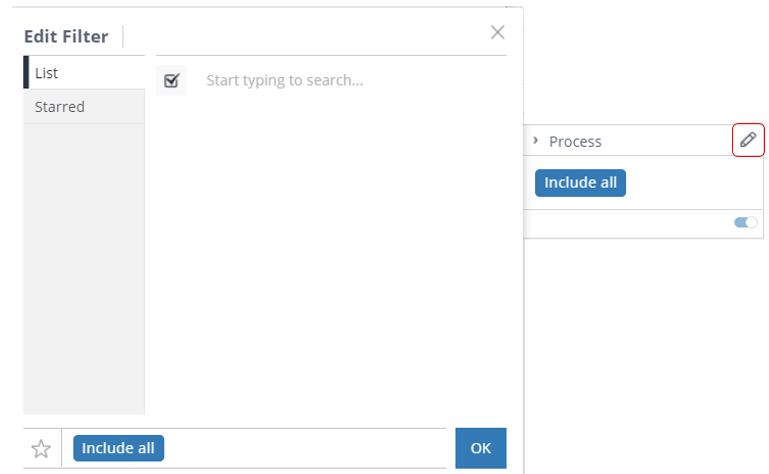The image size is (769, 474).
Task: Click the pencil edit icon beside Process
Action: [x=748, y=140]
